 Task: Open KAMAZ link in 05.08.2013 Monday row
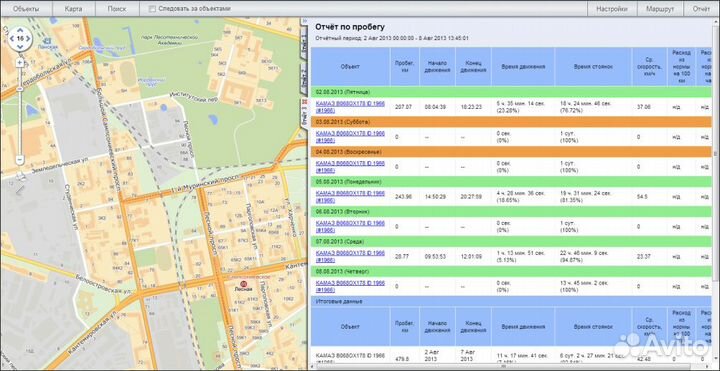350,197
